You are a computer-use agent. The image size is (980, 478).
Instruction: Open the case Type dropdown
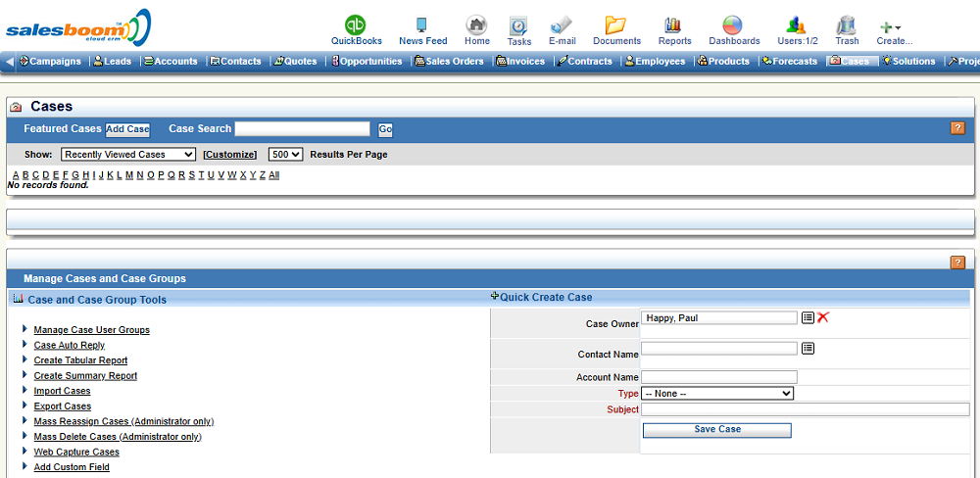[717, 393]
